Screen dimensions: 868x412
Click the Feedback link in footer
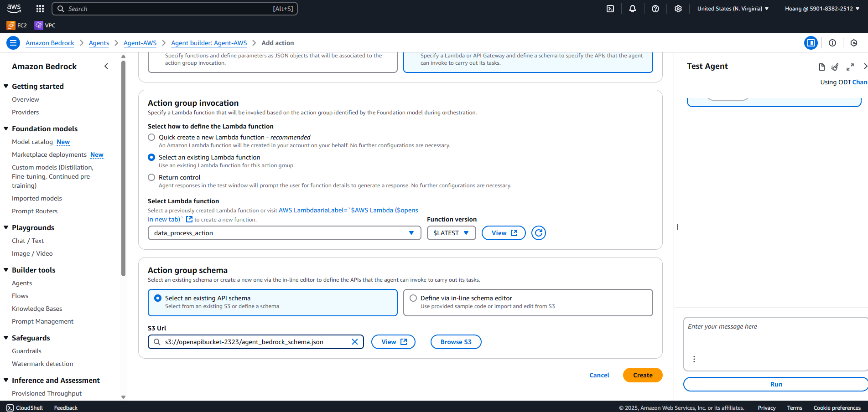click(66, 408)
